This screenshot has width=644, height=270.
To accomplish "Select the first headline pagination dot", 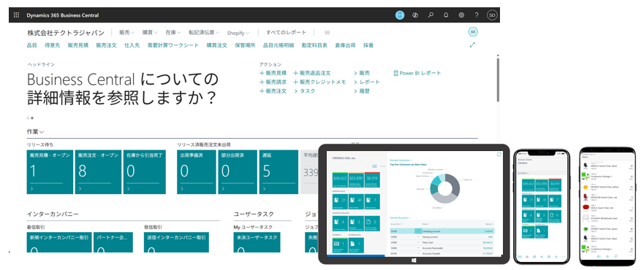I will click(28, 118).
